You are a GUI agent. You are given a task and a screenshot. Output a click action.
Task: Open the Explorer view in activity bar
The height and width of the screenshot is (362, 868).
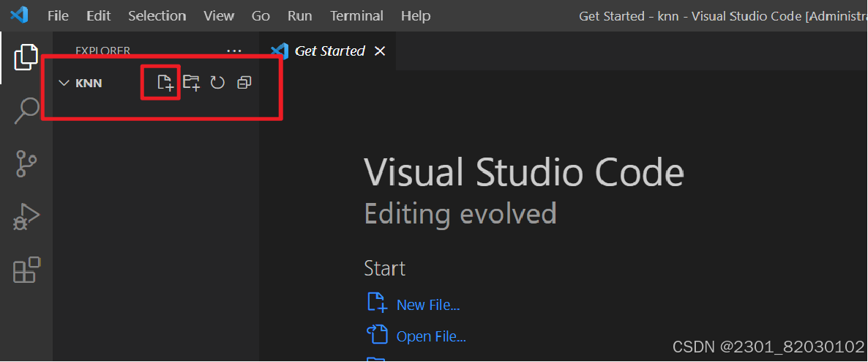pos(26,57)
